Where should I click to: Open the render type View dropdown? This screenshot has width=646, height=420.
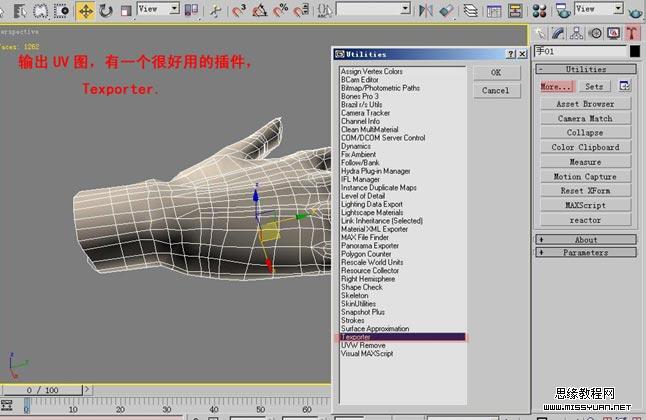[599, 9]
